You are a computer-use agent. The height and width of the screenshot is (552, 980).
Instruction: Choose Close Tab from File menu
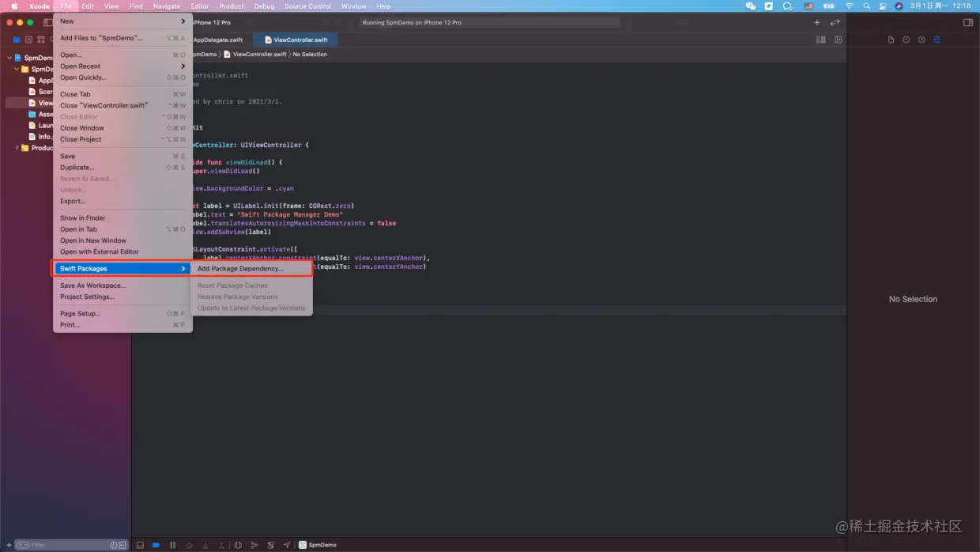[122, 94]
